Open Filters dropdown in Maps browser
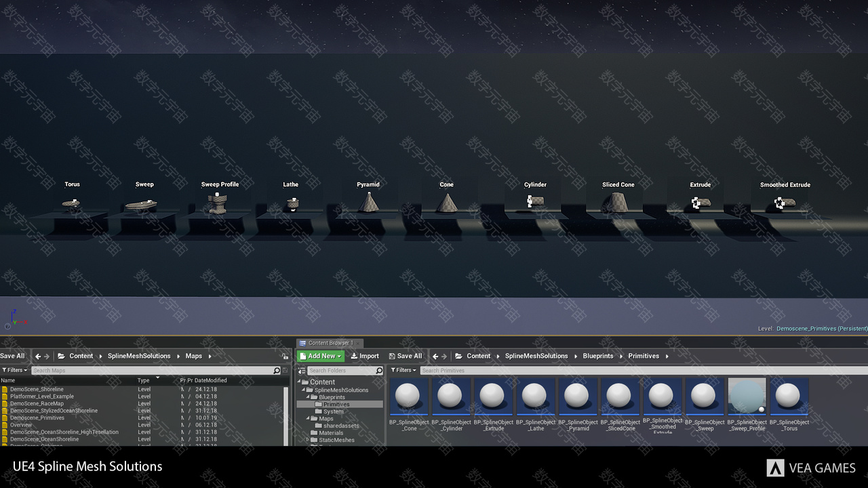Viewport: 868px width, 488px height. tap(15, 370)
